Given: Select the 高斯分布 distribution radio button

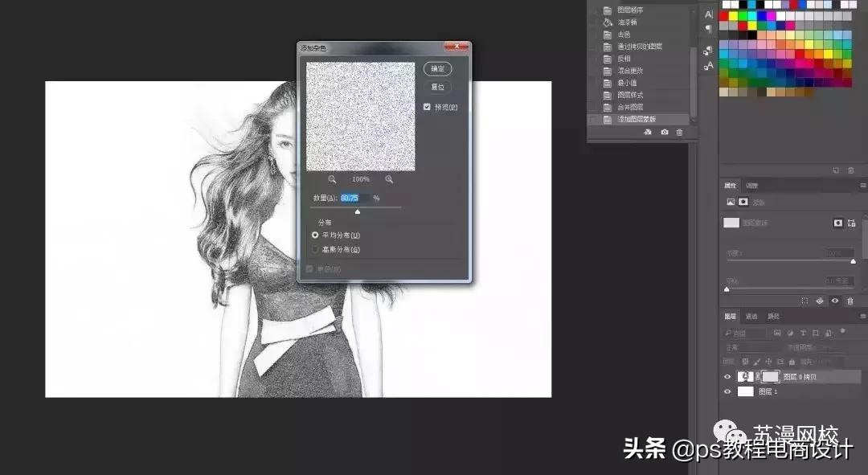Looking at the screenshot, I should [314, 250].
